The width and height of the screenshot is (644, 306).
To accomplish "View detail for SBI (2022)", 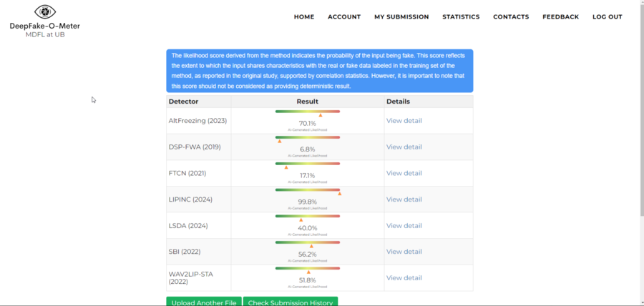I will [404, 252].
